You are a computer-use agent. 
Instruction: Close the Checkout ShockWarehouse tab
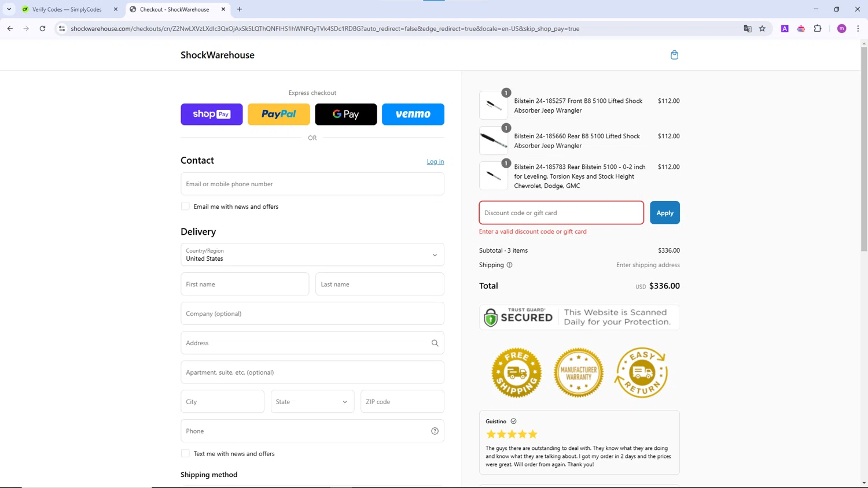[x=223, y=9]
